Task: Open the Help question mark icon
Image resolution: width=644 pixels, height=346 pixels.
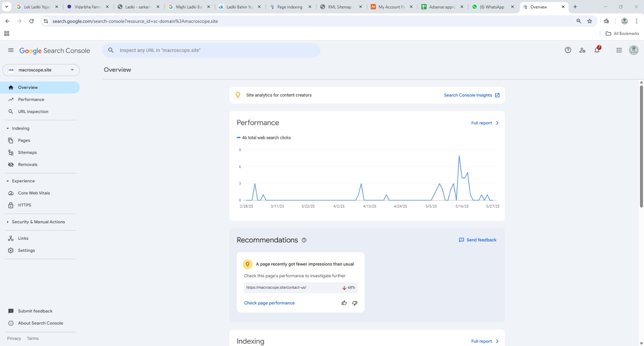Action: 568,50
